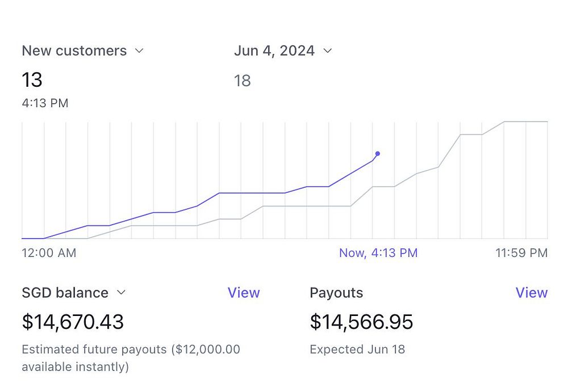568x392 pixels.
Task: Click the chevron beside New customers
Action: click(x=139, y=51)
